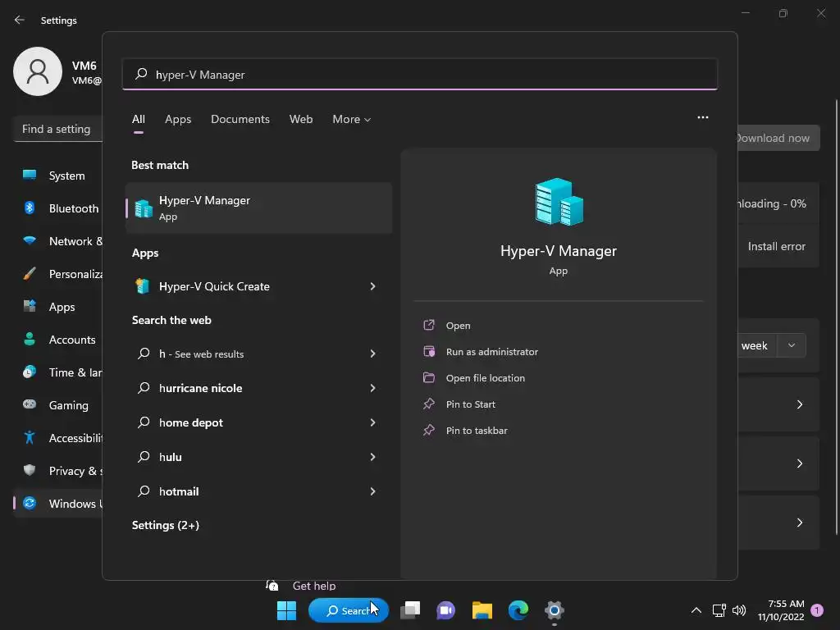Open the notification badge in the system tray

tap(817, 610)
